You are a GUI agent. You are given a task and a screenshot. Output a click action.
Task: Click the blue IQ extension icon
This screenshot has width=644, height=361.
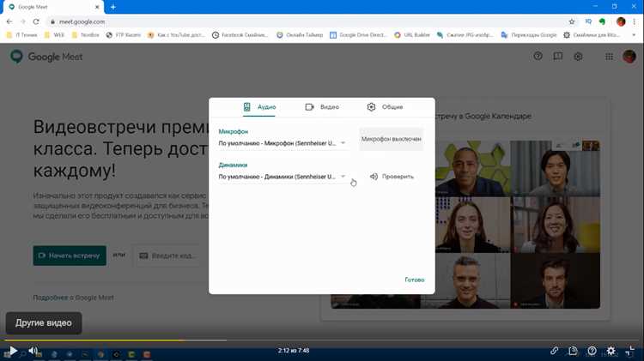(x=588, y=21)
